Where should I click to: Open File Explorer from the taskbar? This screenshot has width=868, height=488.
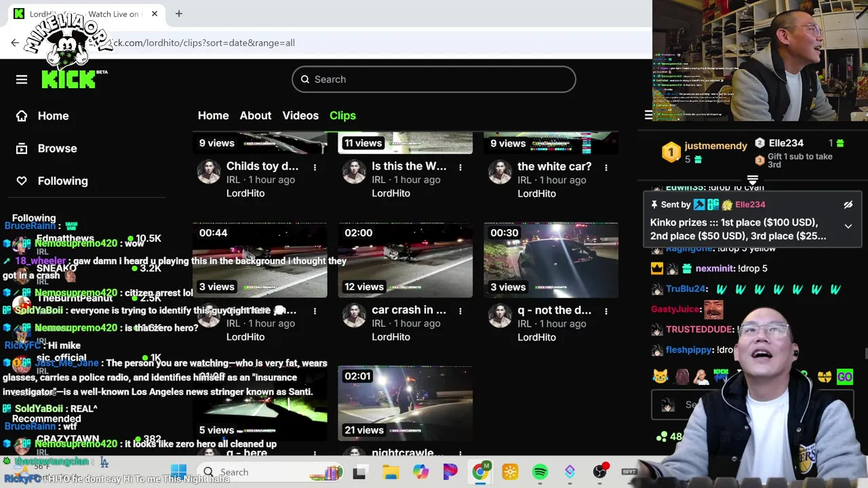[x=391, y=472]
